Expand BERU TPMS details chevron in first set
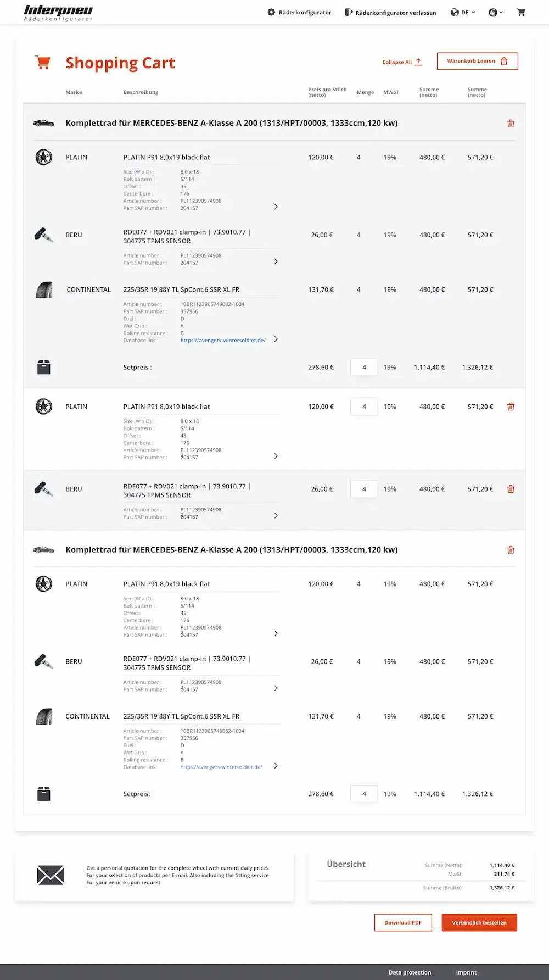 pos(276,261)
